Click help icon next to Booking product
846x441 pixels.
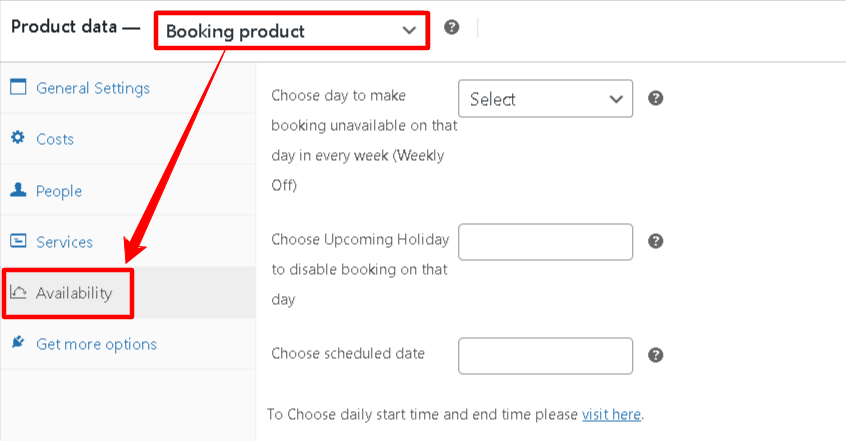452,27
